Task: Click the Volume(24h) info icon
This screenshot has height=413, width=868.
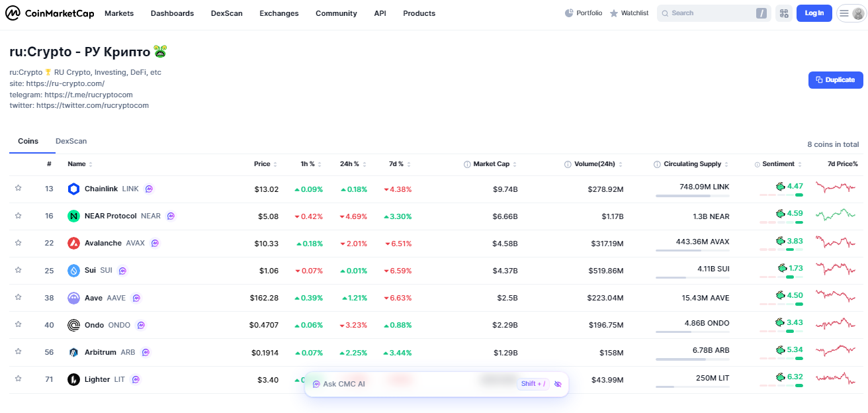Action: tap(568, 164)
